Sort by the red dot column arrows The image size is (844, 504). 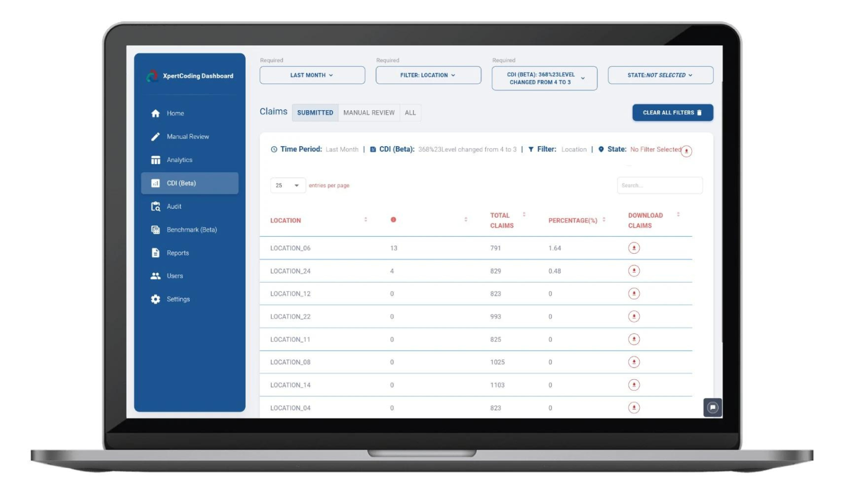tap(466, 219)
